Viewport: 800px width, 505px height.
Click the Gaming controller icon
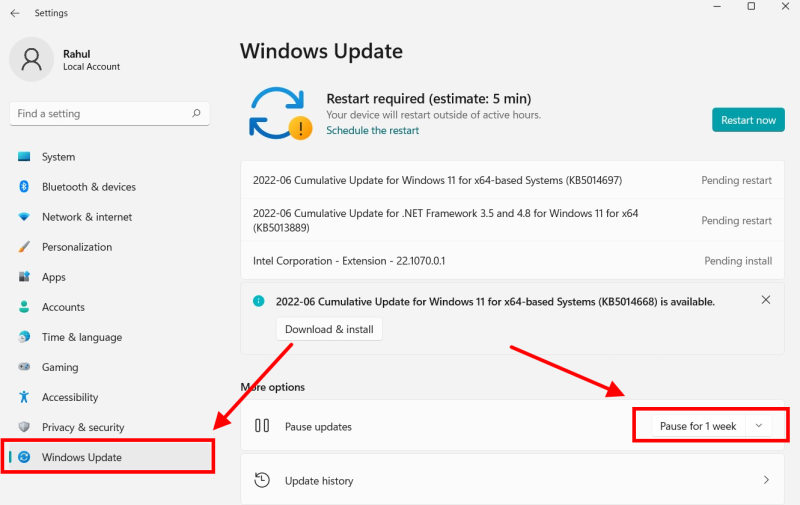pyautogui.click(x=24, y=367)
